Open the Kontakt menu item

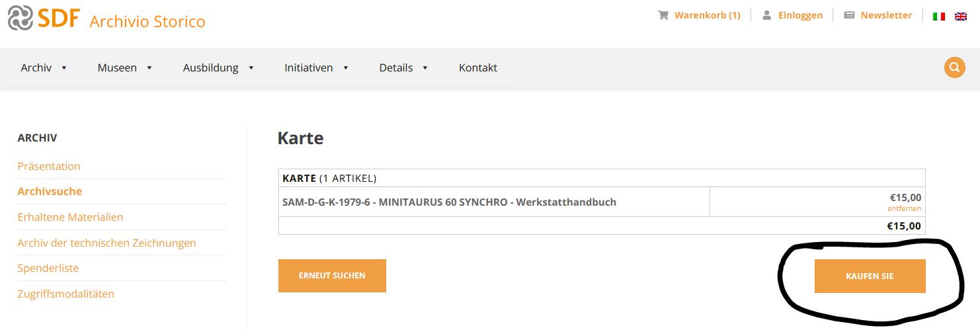477,67
